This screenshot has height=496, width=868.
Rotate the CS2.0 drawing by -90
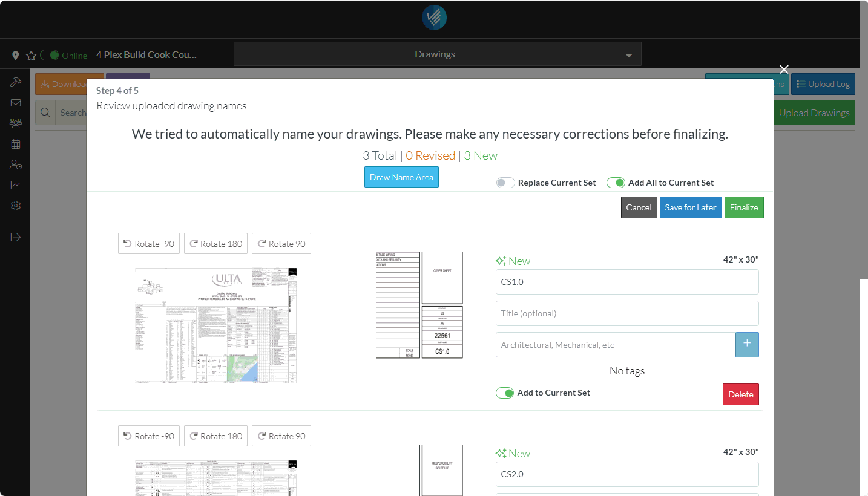149,436
